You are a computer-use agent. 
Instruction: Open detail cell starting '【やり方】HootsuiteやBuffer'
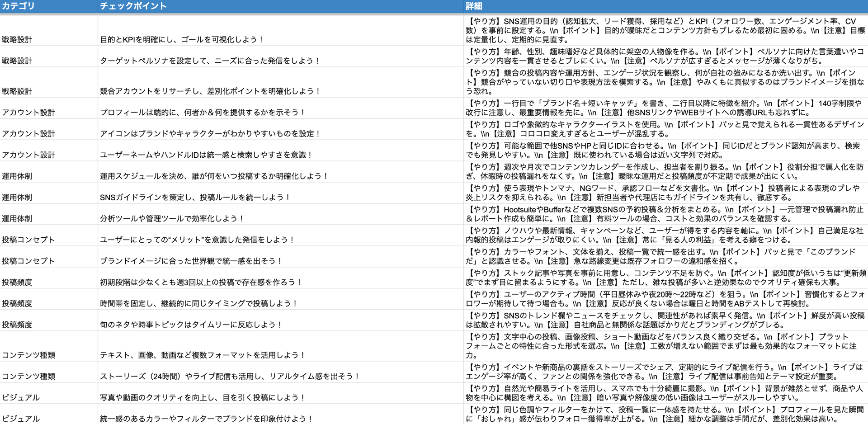666,214
